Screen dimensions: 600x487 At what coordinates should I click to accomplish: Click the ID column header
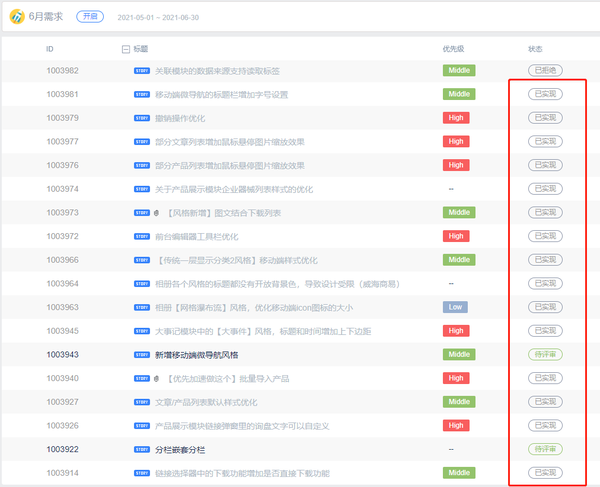click(50, 48)
